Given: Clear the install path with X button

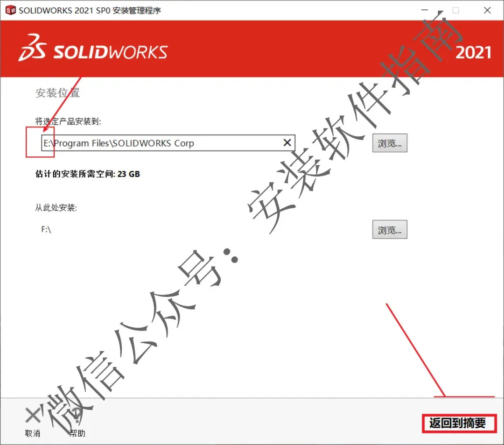Looking at the screenshot, I should pyautogui.click(x=287, y=142).
